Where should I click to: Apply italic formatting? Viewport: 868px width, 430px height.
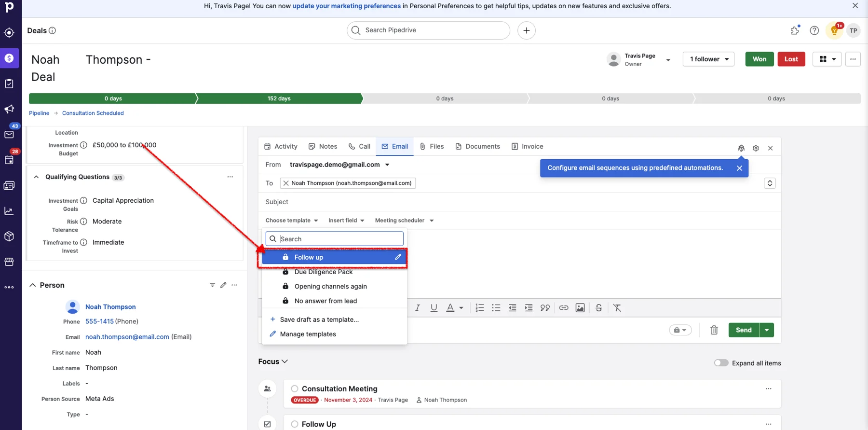click(418, 308)
